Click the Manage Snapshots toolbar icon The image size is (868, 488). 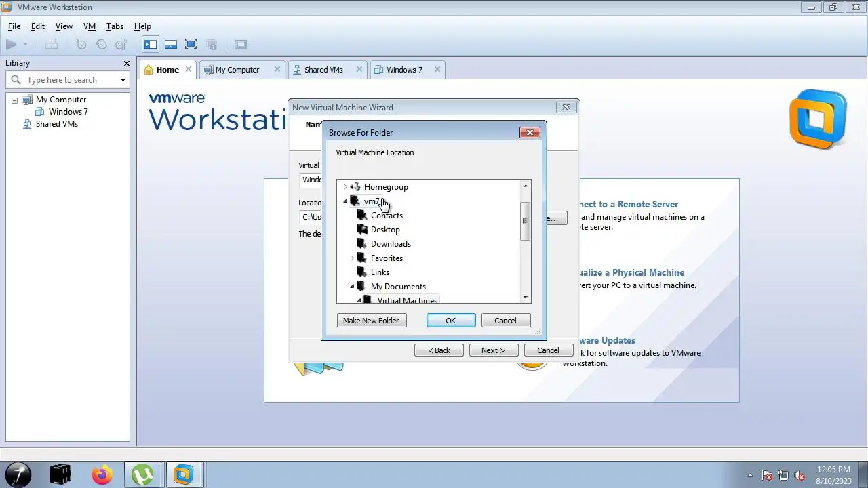(121, 45)
